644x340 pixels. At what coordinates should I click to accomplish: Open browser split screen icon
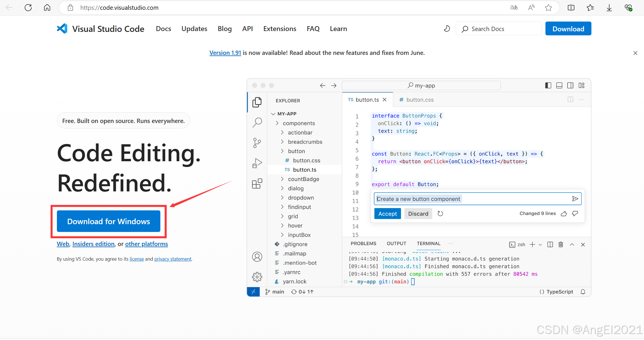pos(571,8)
